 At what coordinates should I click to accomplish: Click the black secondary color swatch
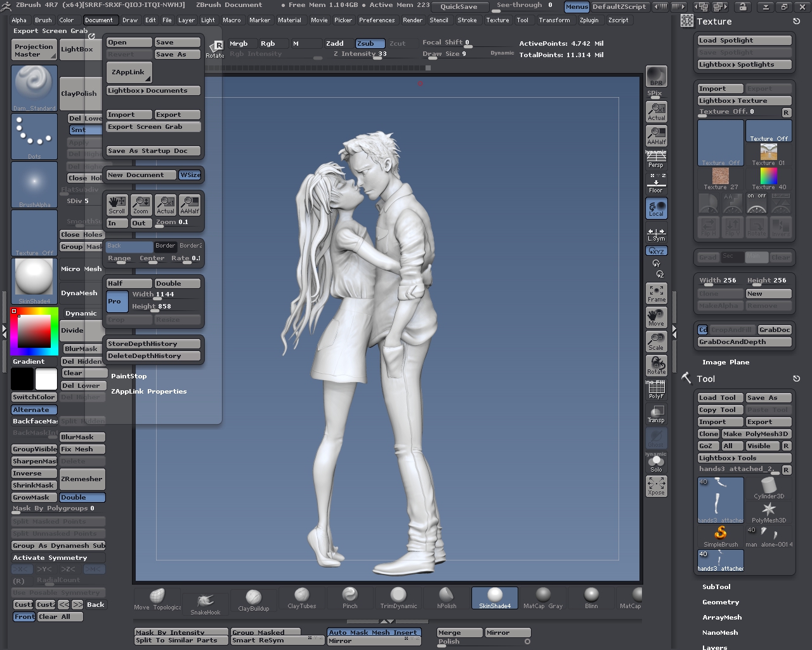point(22,379)
